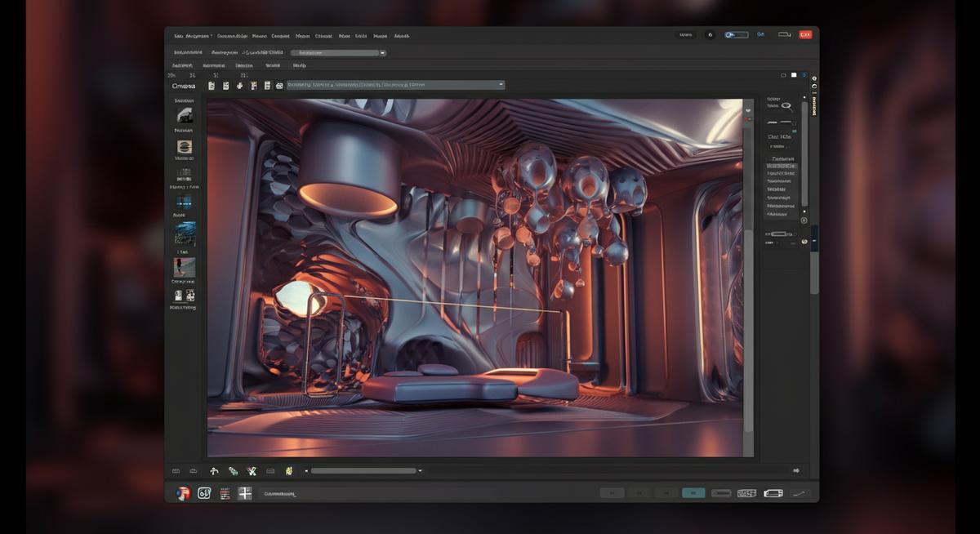Image resolution: width=980 pixels, height=534 pixels.
Task: Click the red-and-white round icon in bottom bar
Action: tap(183, 492)
